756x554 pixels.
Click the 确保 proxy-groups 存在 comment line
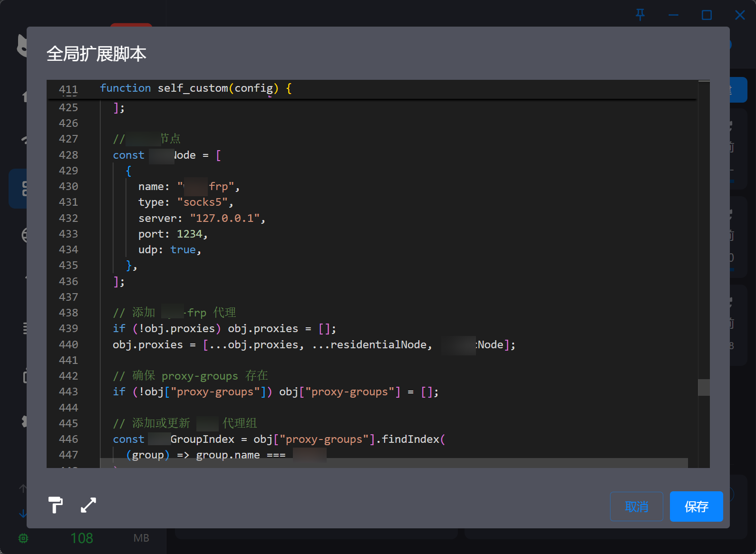(x=190, y=376)
